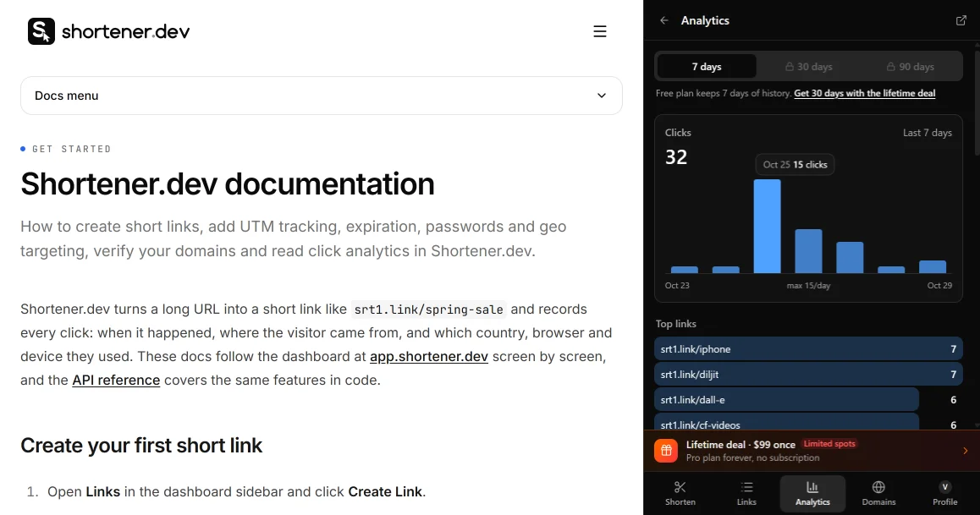
Task: Go to the Links tab in bottom bar
Action: (746, 493)
